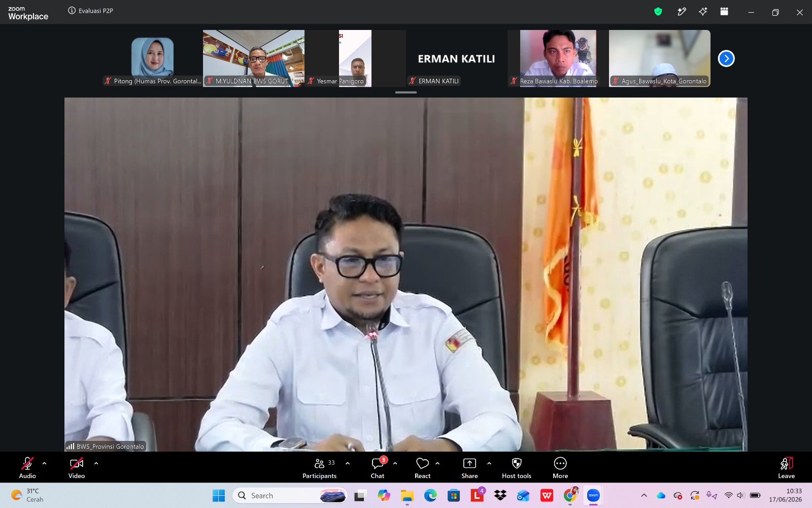Screen dimensions: 812x508
Task: Expand the Participants options caret
Action: pos(348,463)
